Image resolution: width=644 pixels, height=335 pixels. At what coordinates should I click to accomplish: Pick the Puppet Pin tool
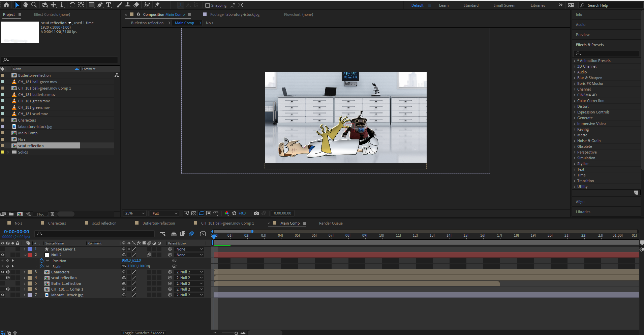pos(157,5)
